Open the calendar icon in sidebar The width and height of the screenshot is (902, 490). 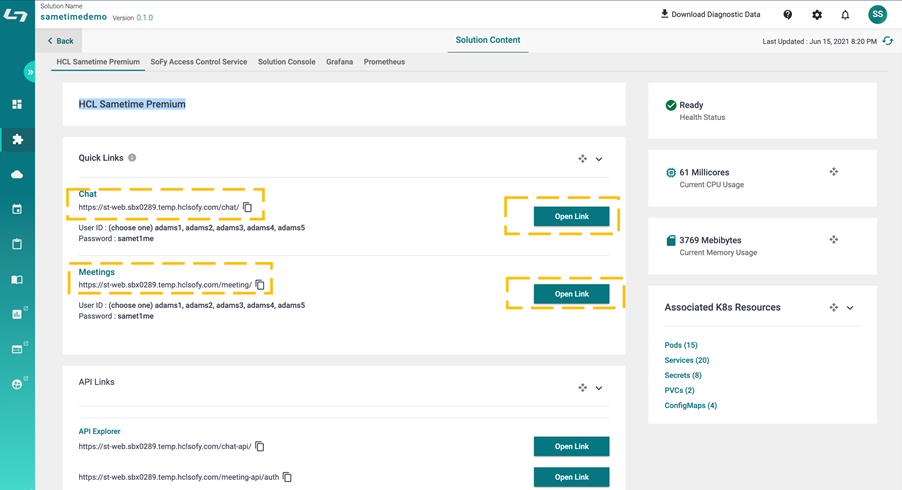17,209
